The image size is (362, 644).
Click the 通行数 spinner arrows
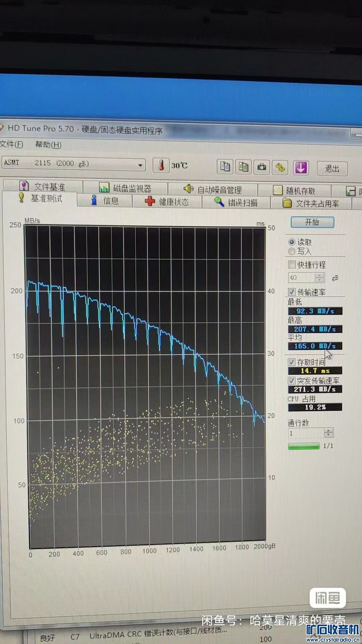328,433
